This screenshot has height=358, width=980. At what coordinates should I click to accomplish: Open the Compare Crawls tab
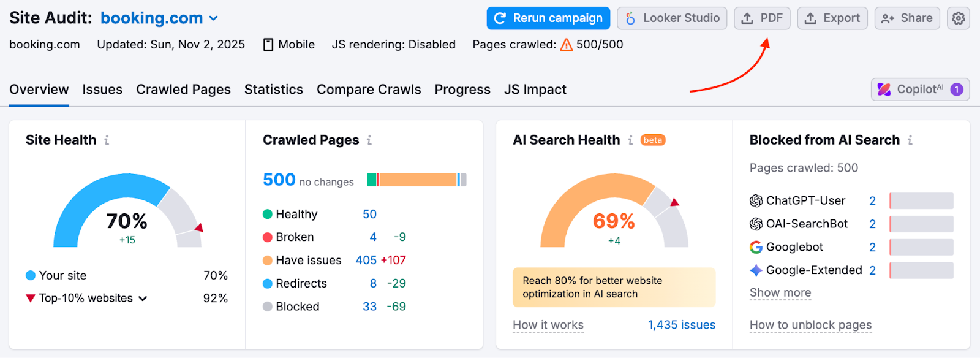pyautogui.click(x=369, y=89)
